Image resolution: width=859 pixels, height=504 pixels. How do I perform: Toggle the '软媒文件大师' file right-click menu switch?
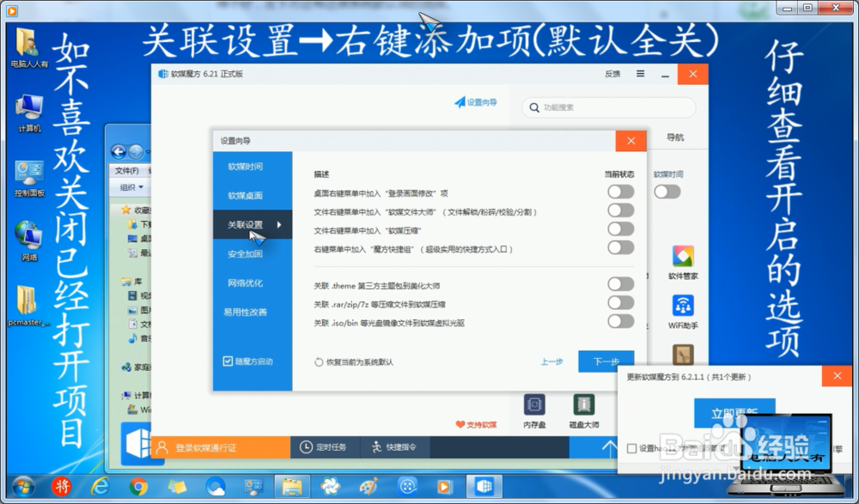(x=621, y=210)
